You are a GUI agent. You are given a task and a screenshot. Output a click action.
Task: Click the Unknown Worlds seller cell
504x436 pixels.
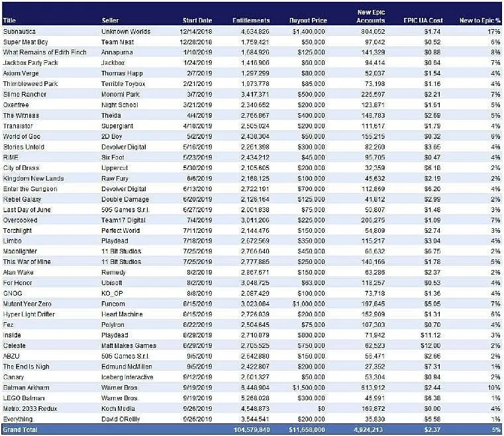click(126, 32)
